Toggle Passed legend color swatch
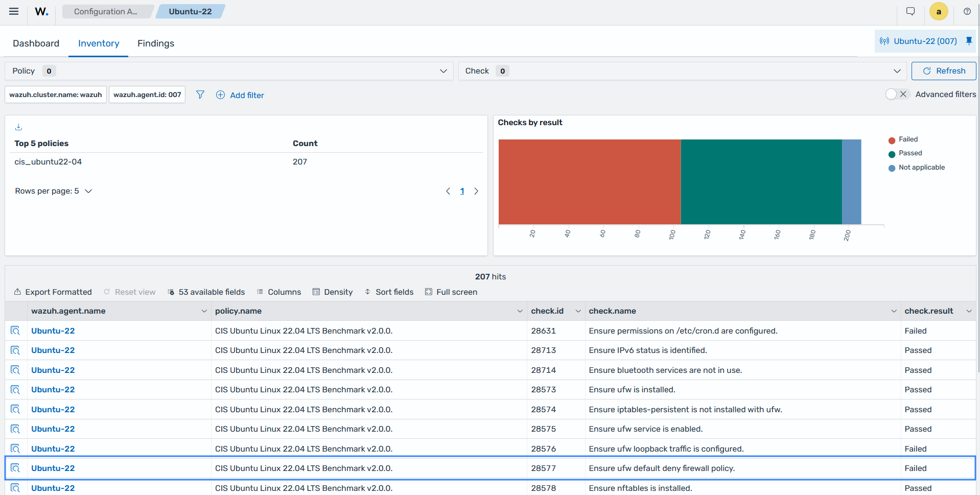Image resolution: width=980 pixels, height=495 pixels. (892, 154)
